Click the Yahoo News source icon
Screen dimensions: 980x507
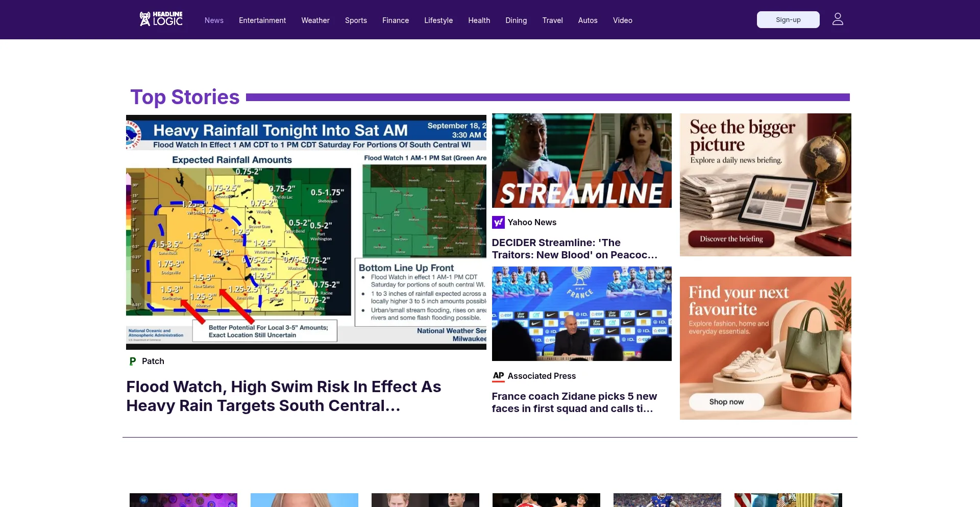(498, 223)
